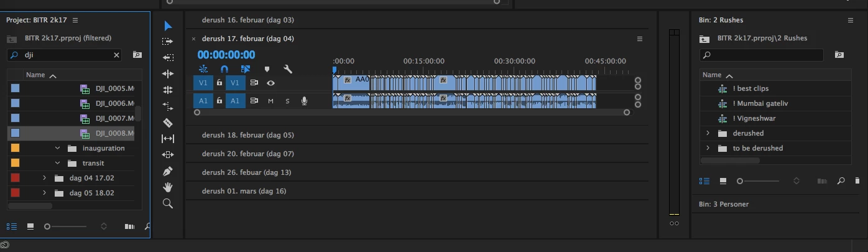The width and height of the screenshot is (868, 252).
Task: Solo the A1 audio track
Action: [287, 101]
